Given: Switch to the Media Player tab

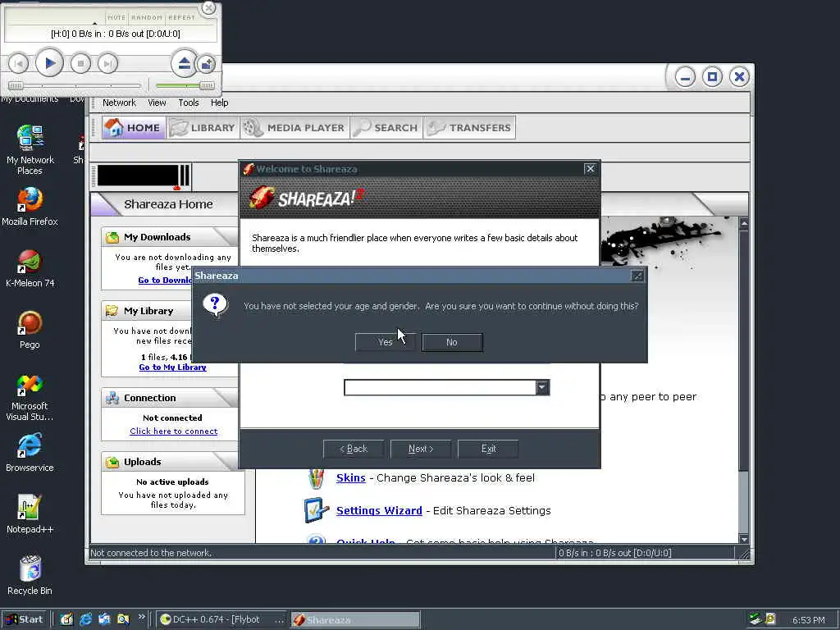Looking at the screenshot, I should (294, 127).
